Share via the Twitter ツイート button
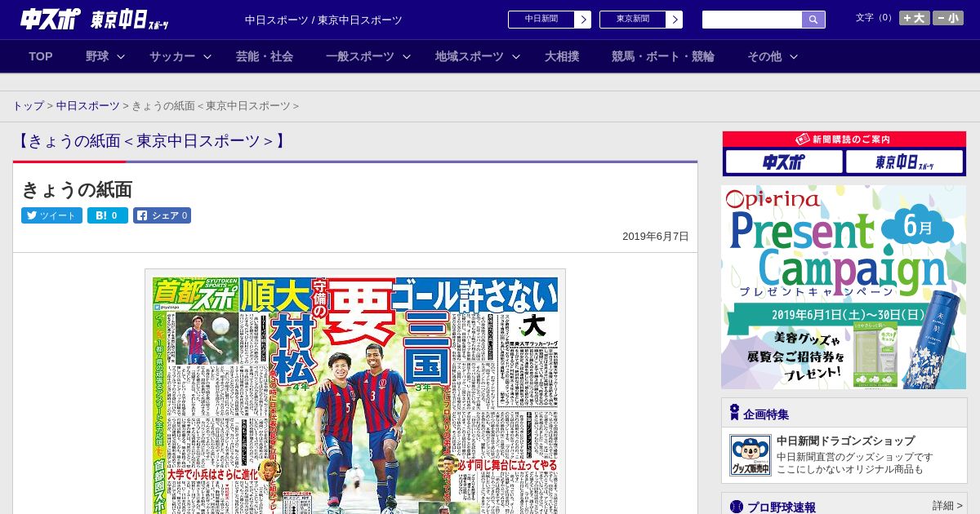 [x=51, y=215]
